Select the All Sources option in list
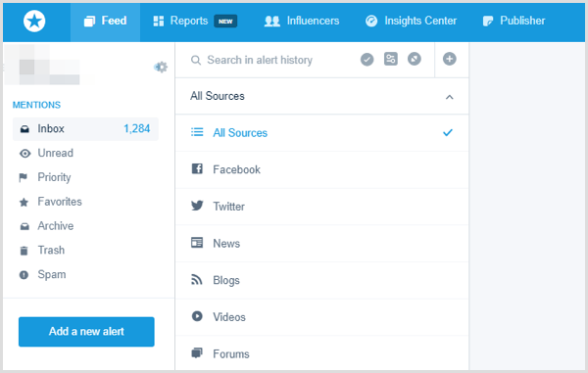This screenshot has height=373, width=588. tap(321, 133)
